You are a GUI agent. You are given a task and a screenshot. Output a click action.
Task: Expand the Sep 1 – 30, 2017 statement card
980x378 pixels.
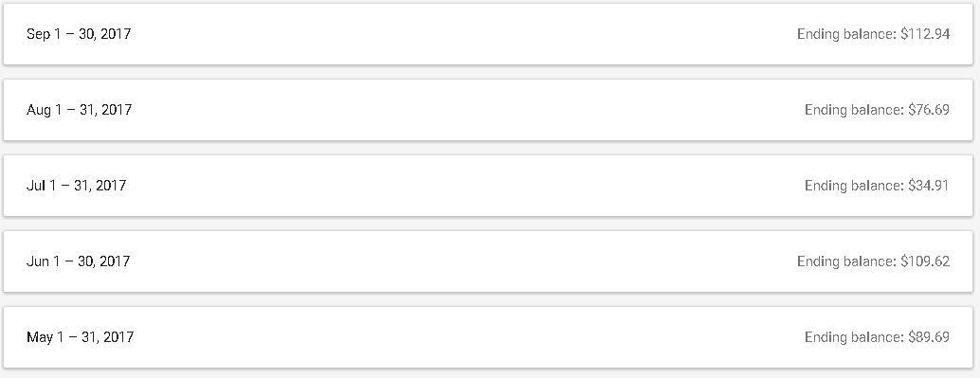(x=488, y=34)
